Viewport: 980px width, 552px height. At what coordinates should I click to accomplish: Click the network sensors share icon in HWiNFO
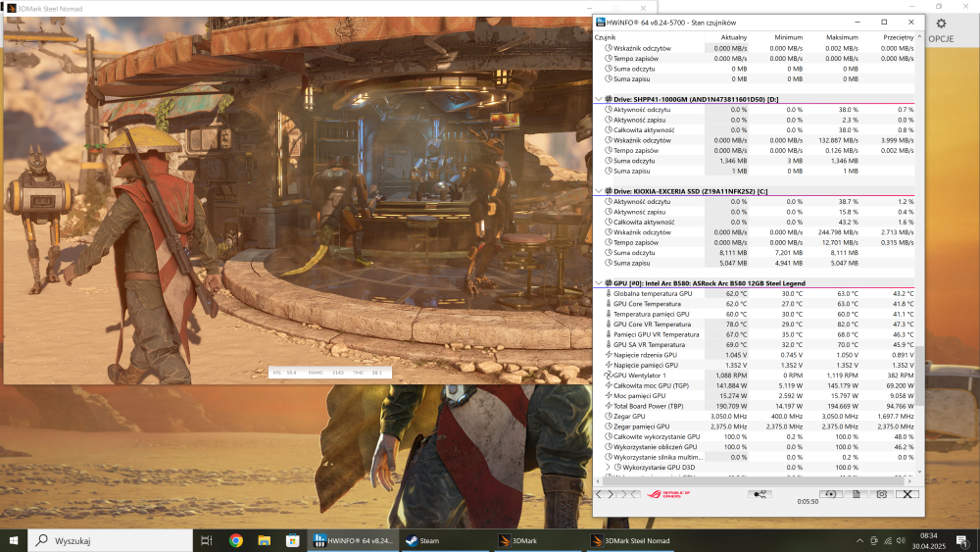click(x=758, y=494)
